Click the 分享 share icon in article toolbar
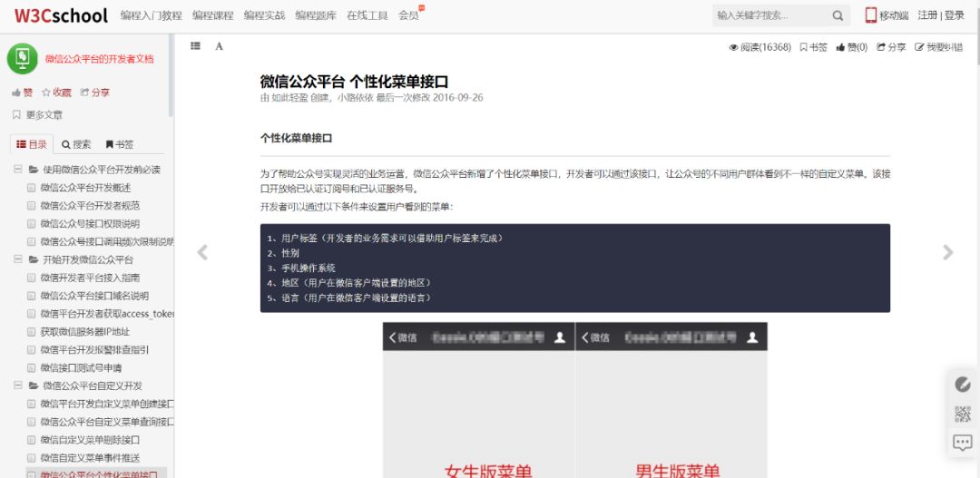The image size is (980, 478). [x=881, y=47]
